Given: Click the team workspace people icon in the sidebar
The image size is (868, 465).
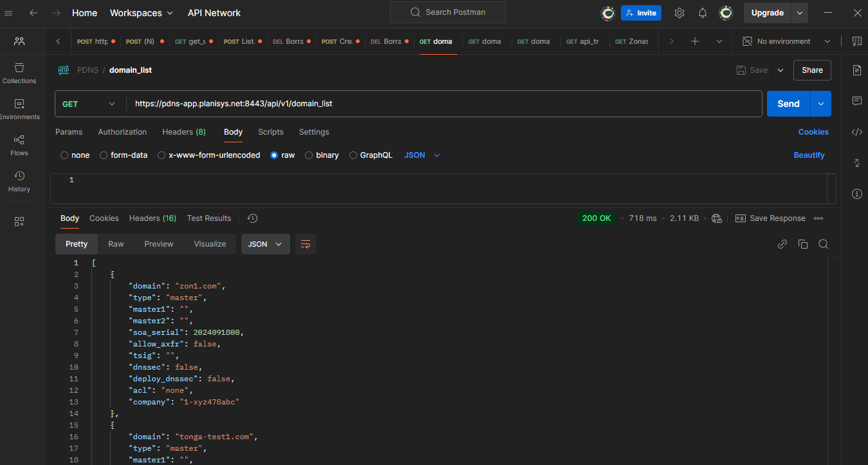Looking at the screenshot, I should [19, 41].
